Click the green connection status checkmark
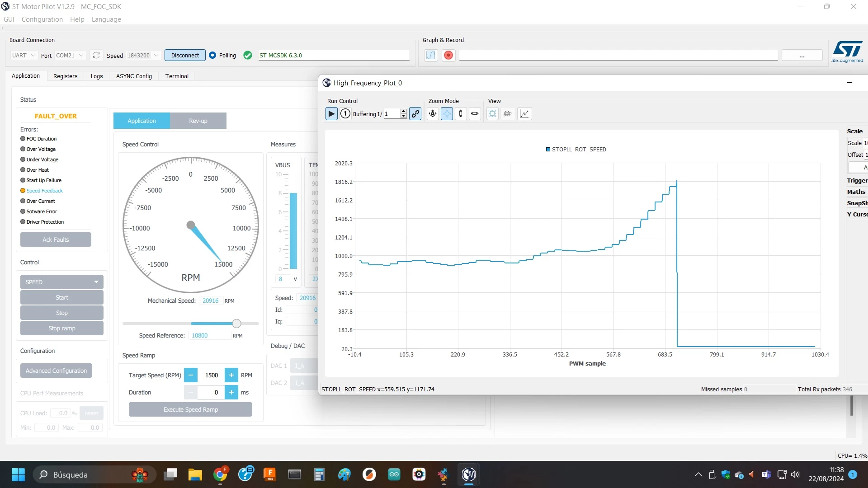The image size is (868, 488). [248, 55]
